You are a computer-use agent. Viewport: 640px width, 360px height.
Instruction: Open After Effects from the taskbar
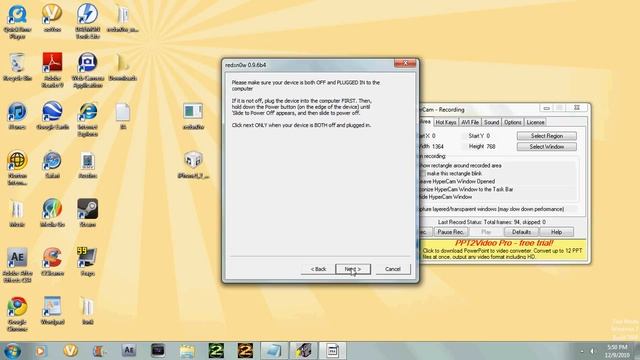pyautogui.click(x=129, y=351)
